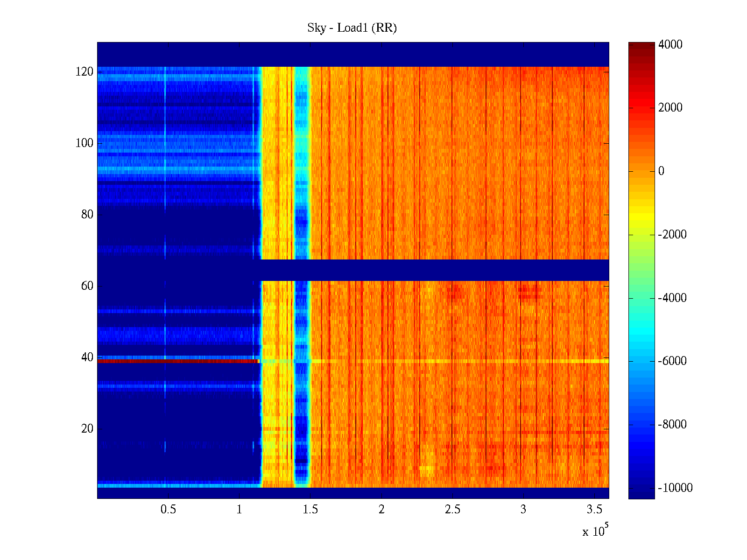Image resolution: width=747 pixels, height=560 pixels.
Task: Click the colorbar label 4000
Action: 670,45
